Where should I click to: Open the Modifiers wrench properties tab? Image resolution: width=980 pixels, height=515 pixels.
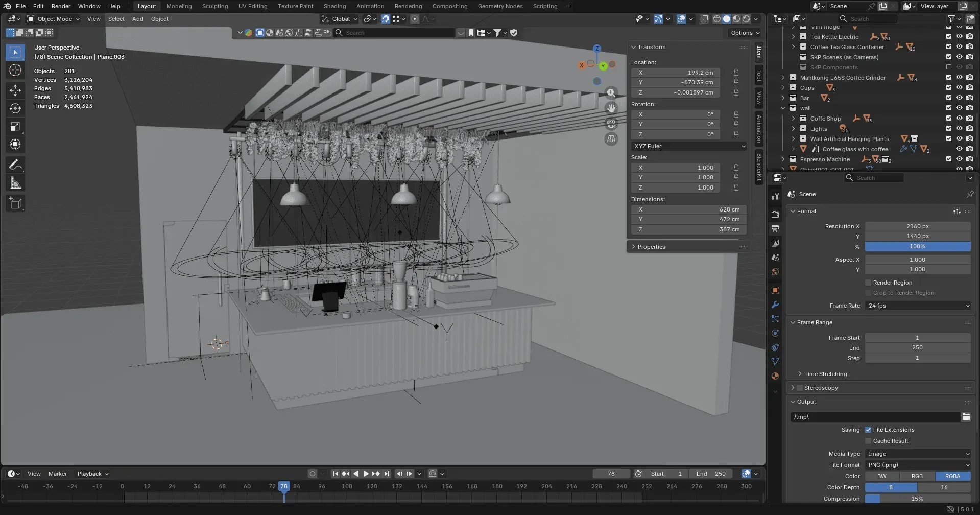[x=775, y=305]
